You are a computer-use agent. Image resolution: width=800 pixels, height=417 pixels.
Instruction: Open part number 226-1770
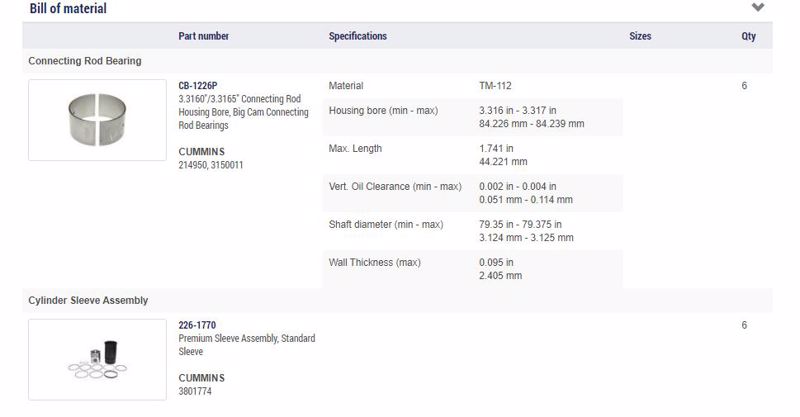[x=197, y=325]
